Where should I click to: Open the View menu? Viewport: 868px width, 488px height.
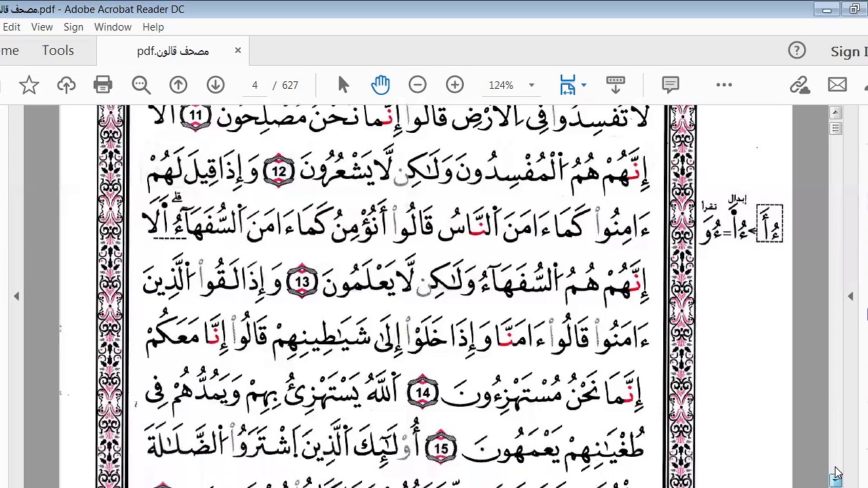(42, 27)
